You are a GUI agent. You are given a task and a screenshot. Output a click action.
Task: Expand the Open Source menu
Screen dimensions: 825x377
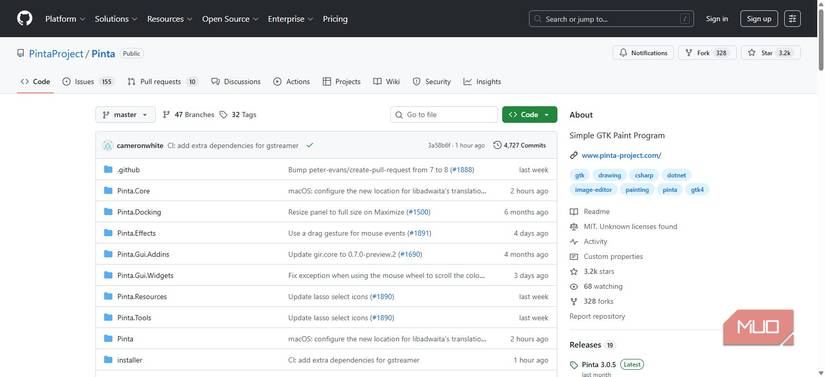230,19
